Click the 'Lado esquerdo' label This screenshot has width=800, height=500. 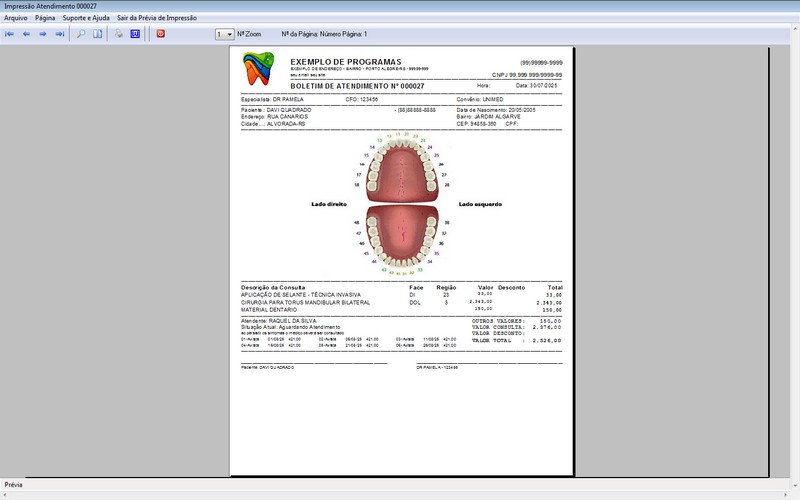point(480,204)
